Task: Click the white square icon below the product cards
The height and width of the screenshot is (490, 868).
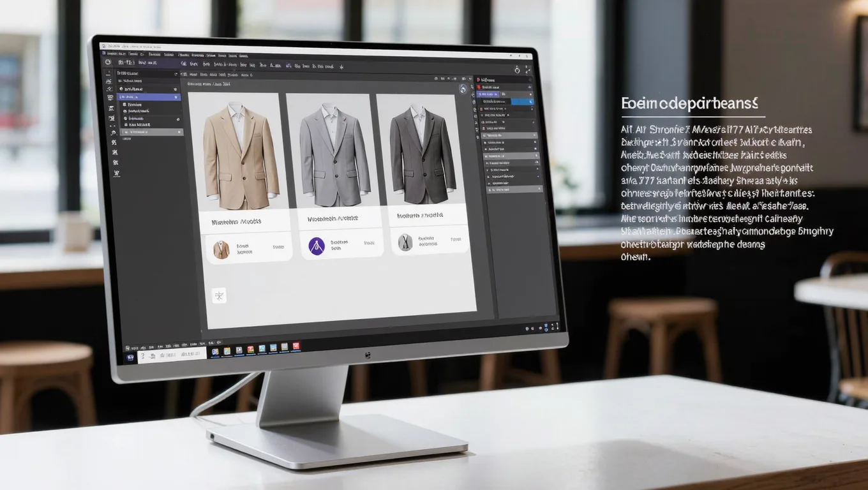Action: point(220,295)
